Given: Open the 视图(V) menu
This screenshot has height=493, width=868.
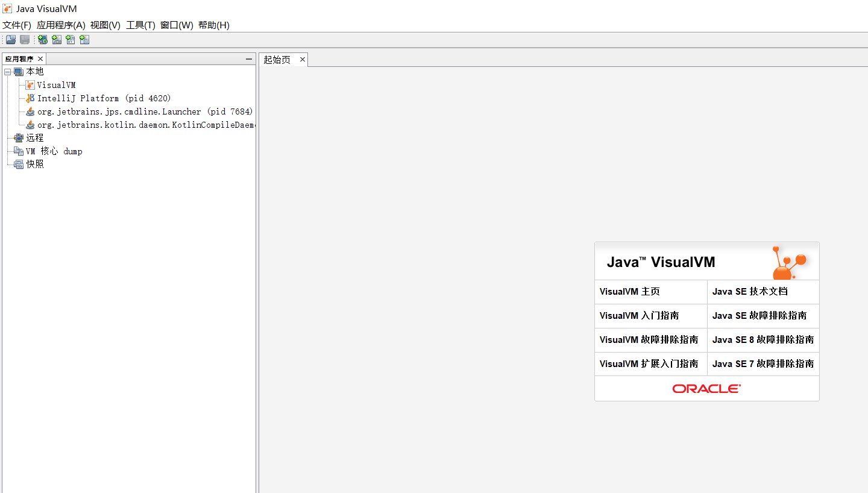Looking at the screenshot, I should 105,25.
